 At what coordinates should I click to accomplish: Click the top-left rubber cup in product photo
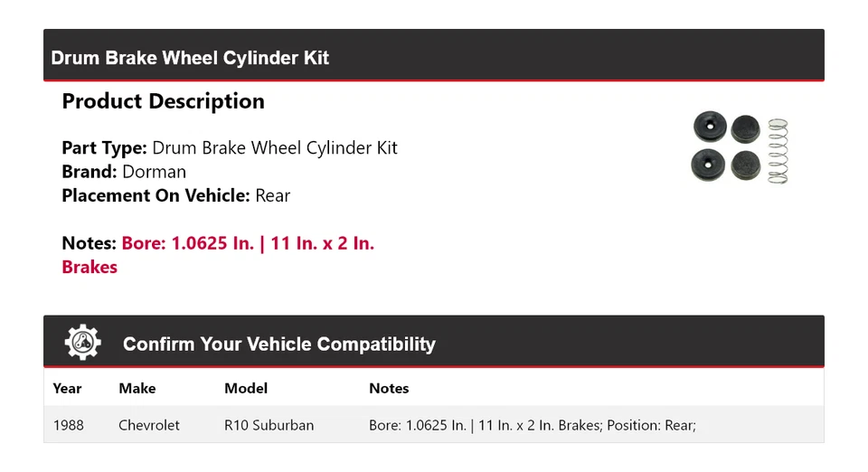[709, 127]
